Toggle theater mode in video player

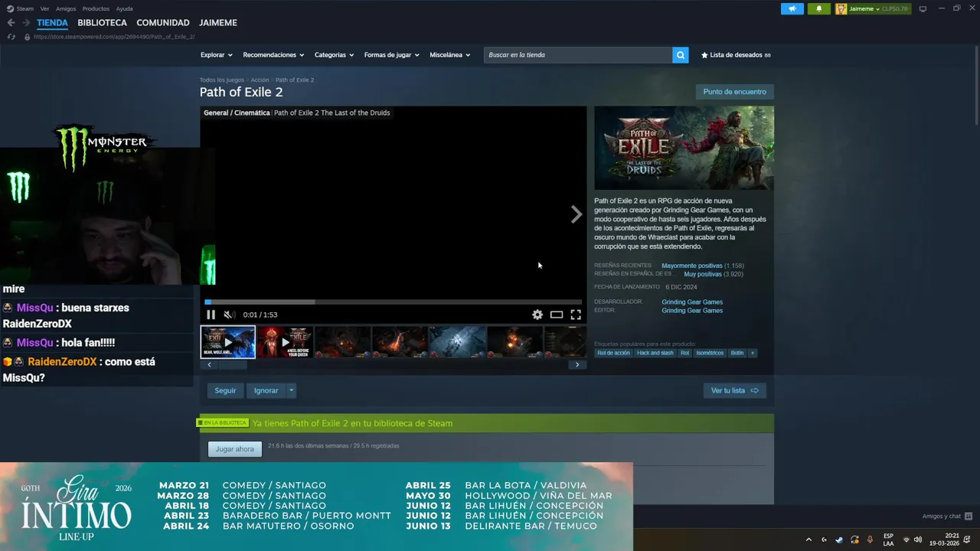point(557,315)
